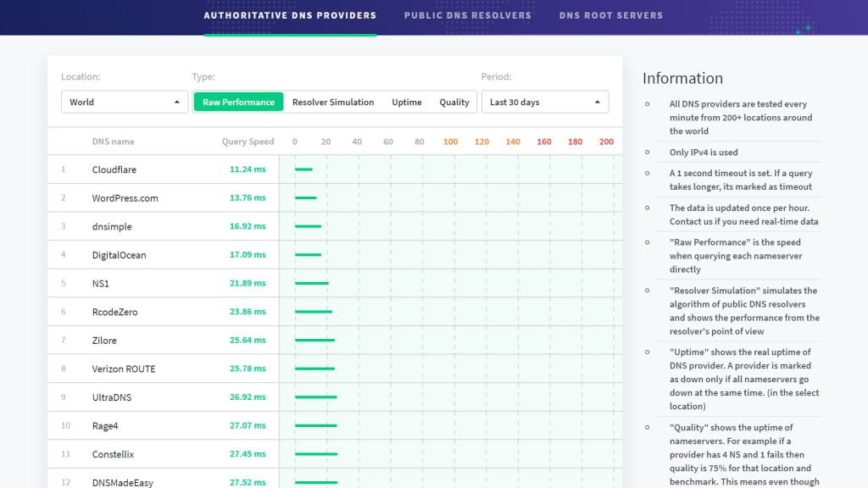Viewport: 868px width, 488px height.
Task: Switch to Resolver Simulation type
Action: pos(333,102)
